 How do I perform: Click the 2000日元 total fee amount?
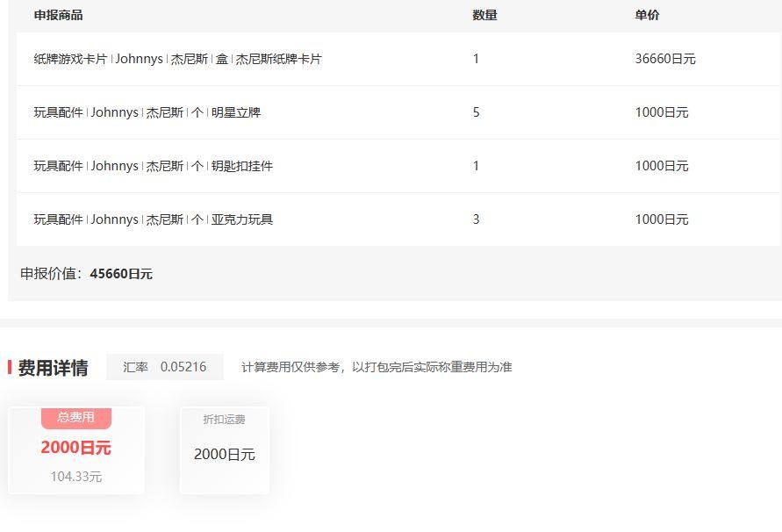click(x=75, y=448)
